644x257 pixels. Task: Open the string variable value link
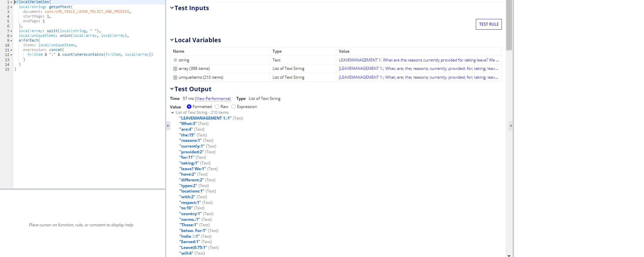(x=419, y=60)
